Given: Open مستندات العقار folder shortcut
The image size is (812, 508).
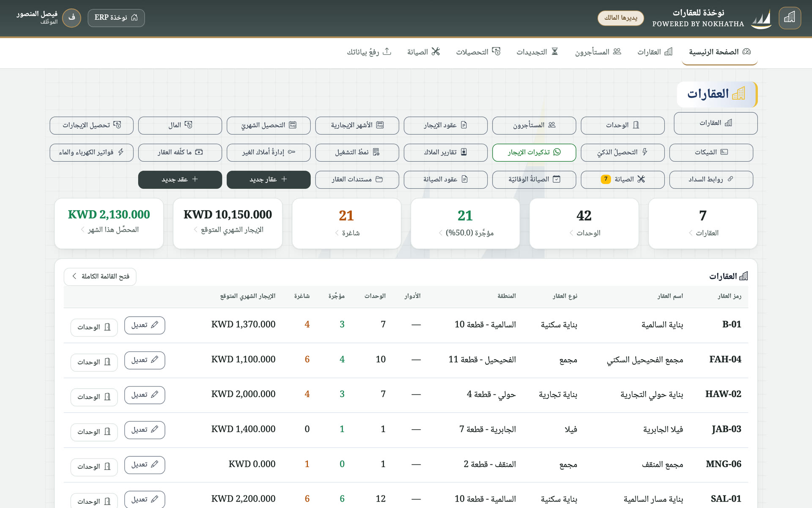Looking at the screenshot, I should pyautogui.click(x=357, y=179).
